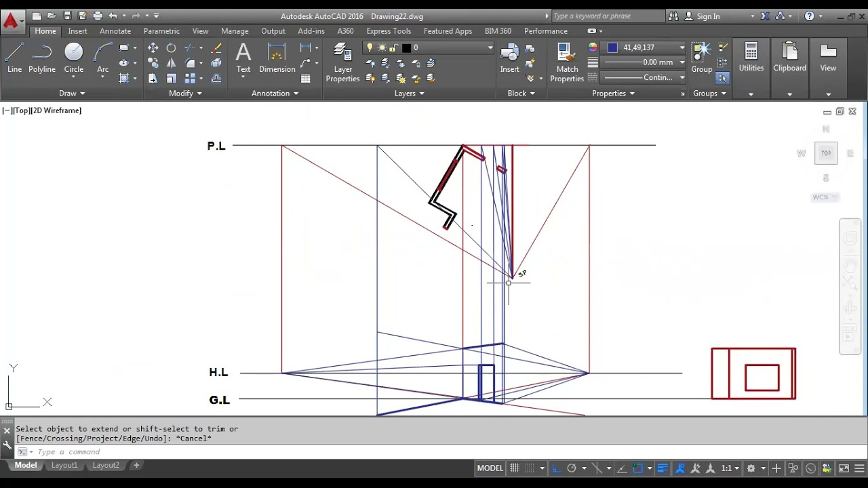
Task: Open the lineweight dropdown showing 0.00 mm
Action: [x=644, y=62]
